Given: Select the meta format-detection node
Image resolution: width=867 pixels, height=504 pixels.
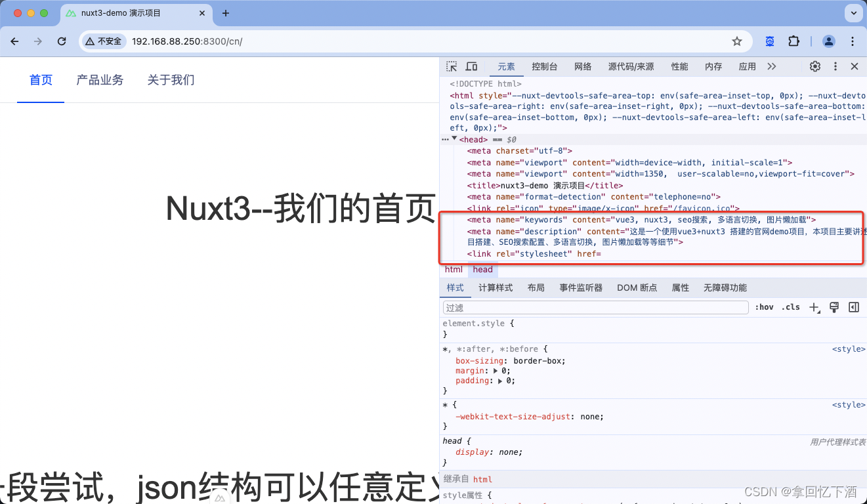Looking at the screenshot, I should click(x=594, y=197).
